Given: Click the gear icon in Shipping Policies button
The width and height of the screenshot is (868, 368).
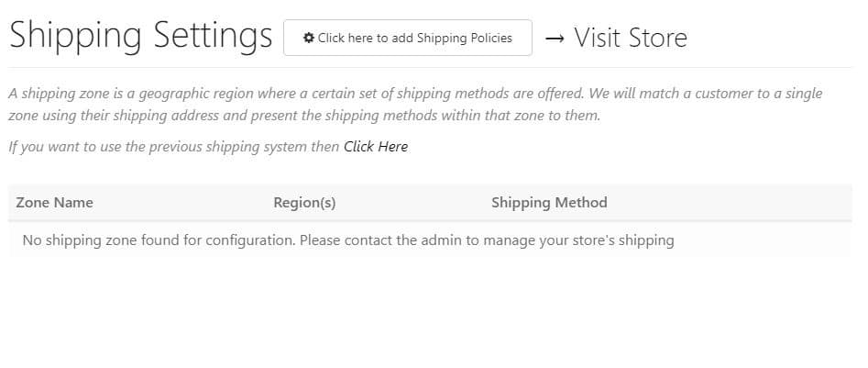Looking at the screenshot, I should click(309, 38).
